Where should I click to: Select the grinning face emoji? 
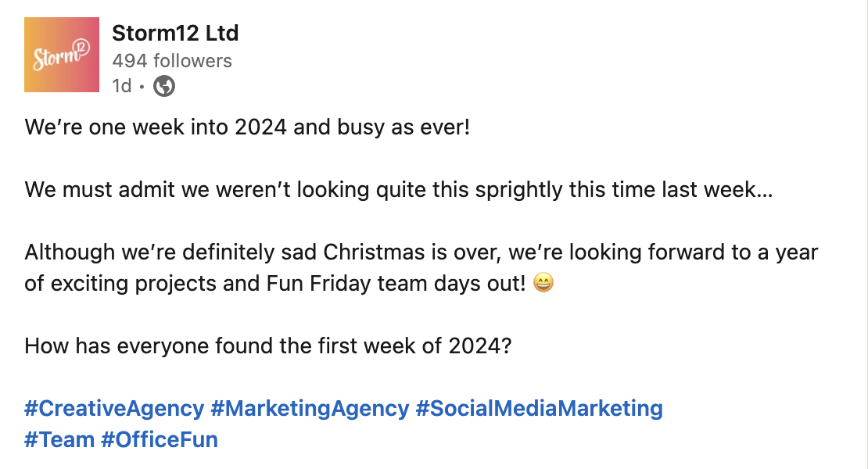(x=543, y=283)
